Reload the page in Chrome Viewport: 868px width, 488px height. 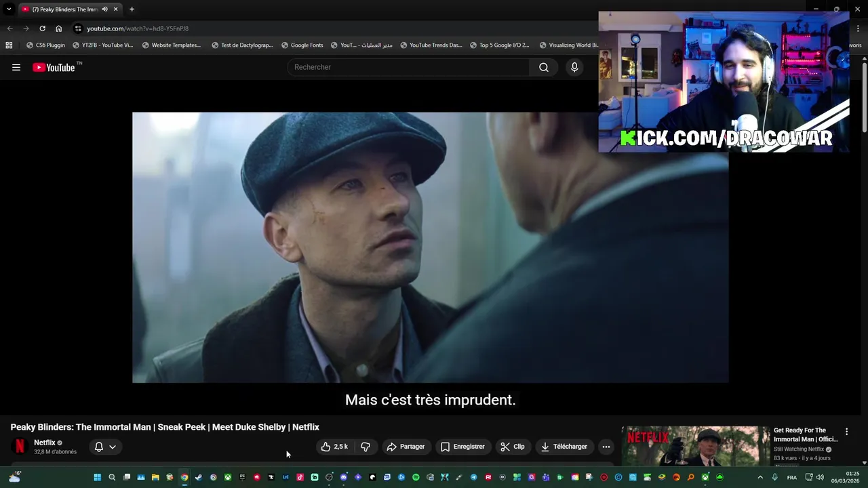42,28
